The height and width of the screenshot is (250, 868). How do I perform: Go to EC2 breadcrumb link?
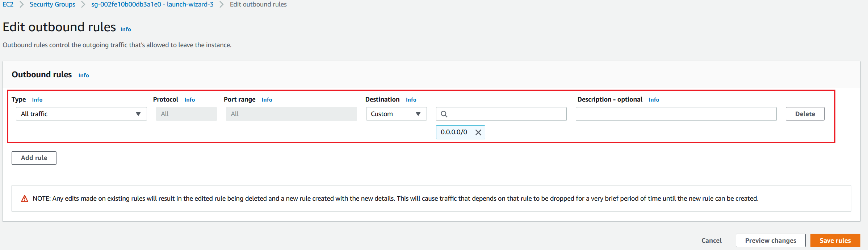[x=8, y=4]
